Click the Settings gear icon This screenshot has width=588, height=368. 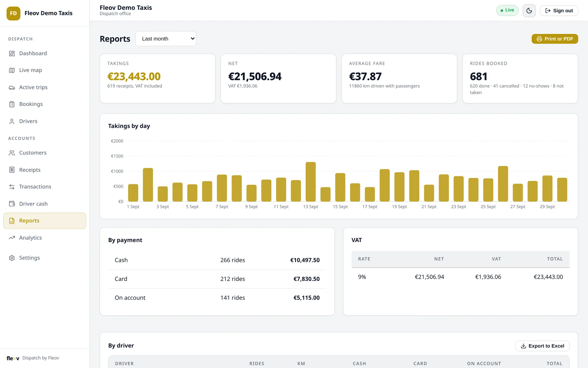12,258
